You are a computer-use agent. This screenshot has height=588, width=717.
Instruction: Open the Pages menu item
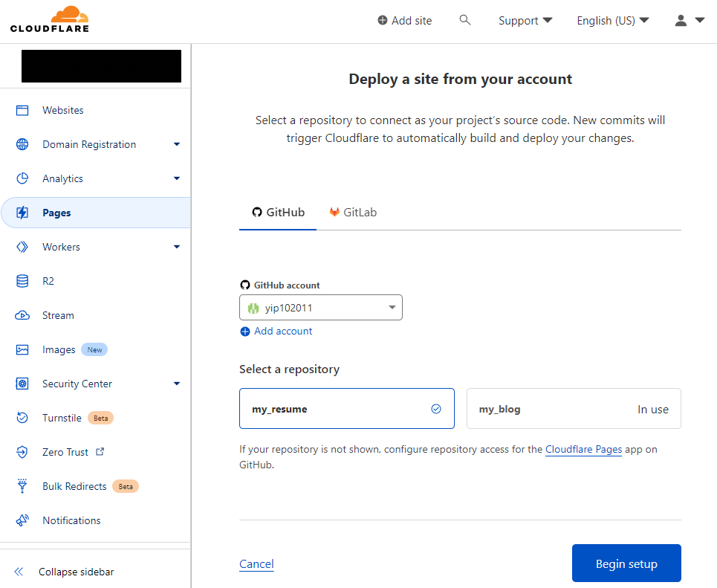pos(56,213)
